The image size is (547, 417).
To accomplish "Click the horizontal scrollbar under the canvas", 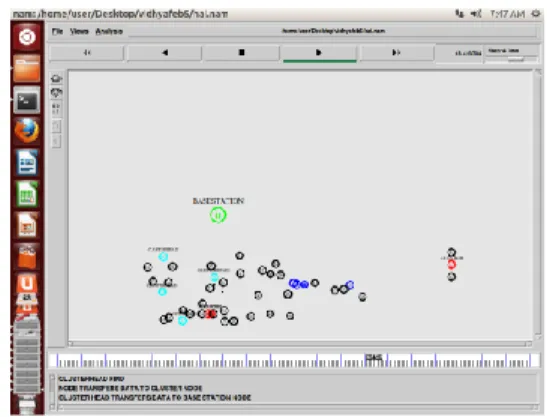I will [300, 344].
